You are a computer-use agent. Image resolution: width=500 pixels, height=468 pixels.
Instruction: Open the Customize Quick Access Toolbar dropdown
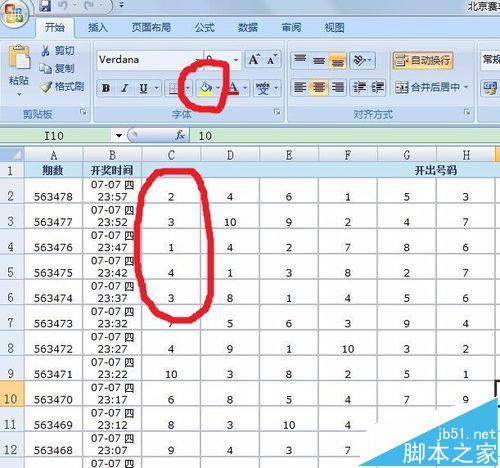[121, 5]
